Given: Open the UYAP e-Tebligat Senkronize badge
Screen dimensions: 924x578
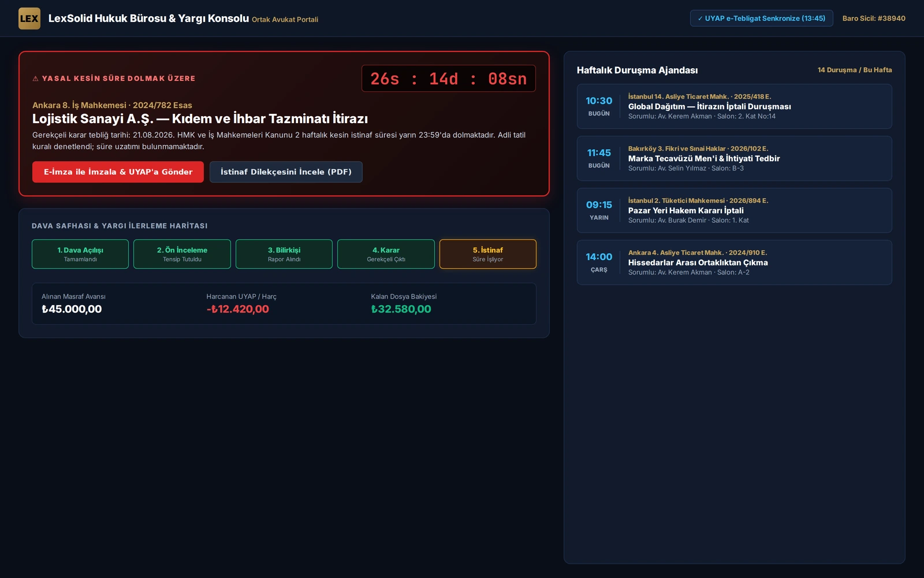Looking at the screenshot, I should click(x=761, y=18).
